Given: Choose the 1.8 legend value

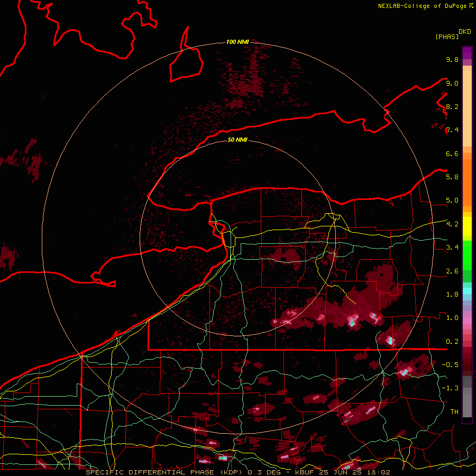Looking at the screenshot, I should [x=452, y=295].
